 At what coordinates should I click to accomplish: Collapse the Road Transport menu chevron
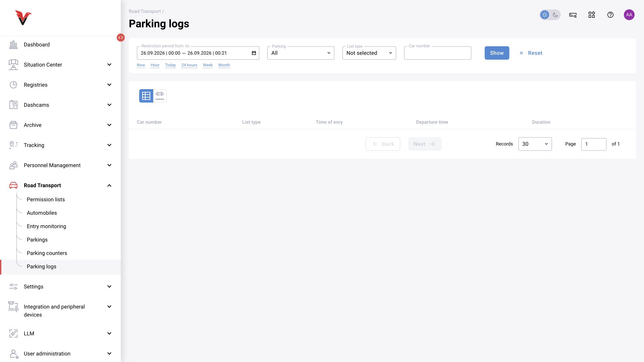(109, 185)
